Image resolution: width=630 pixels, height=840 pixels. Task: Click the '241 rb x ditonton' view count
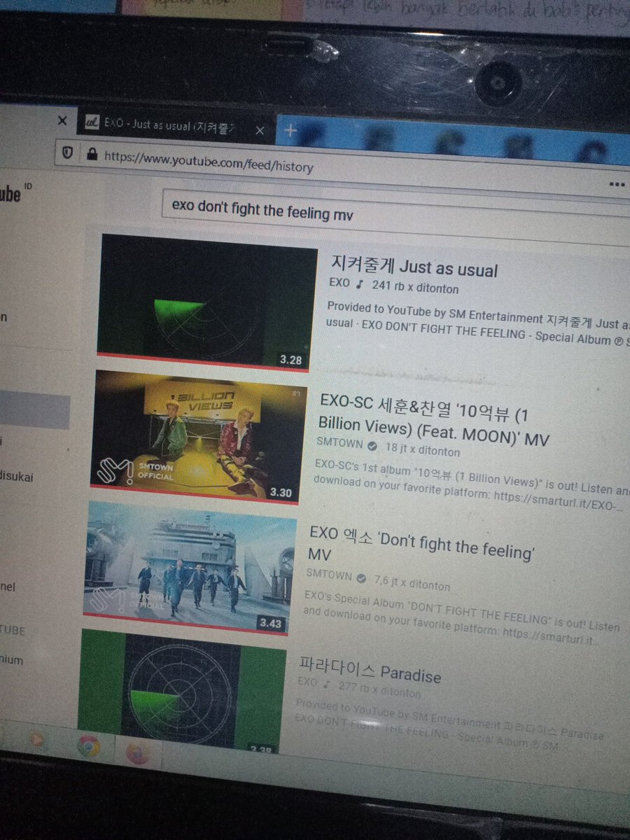coord(416,287)
